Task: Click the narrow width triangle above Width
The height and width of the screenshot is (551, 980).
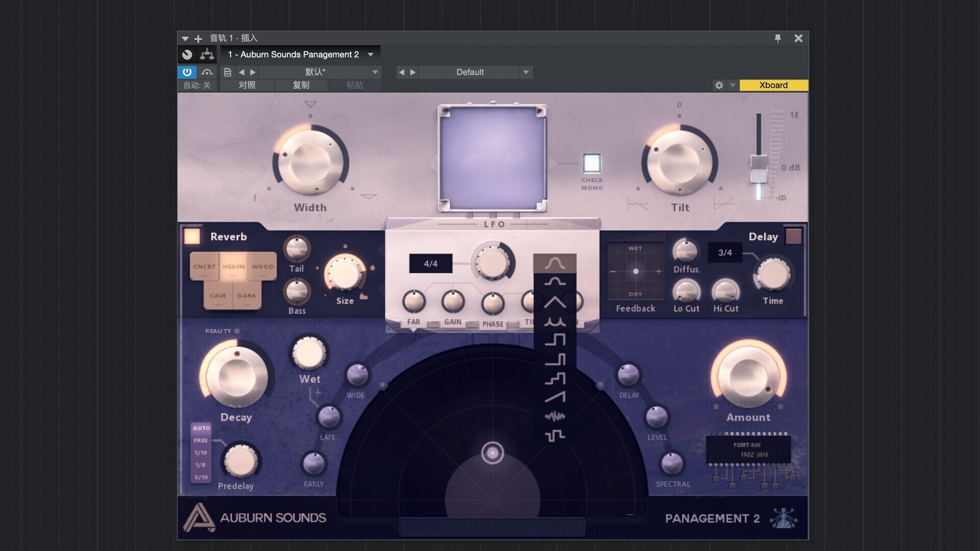Action: pyautogui.click(x=310, y=104)
